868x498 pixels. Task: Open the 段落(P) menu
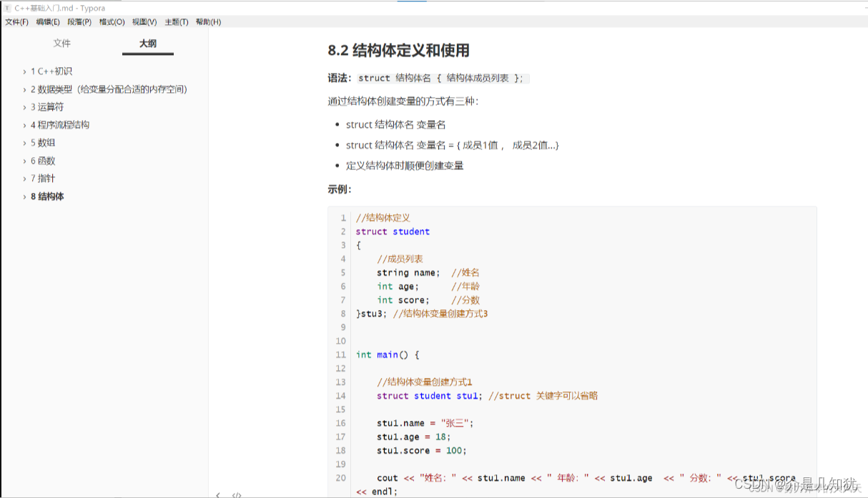(79, 22)
